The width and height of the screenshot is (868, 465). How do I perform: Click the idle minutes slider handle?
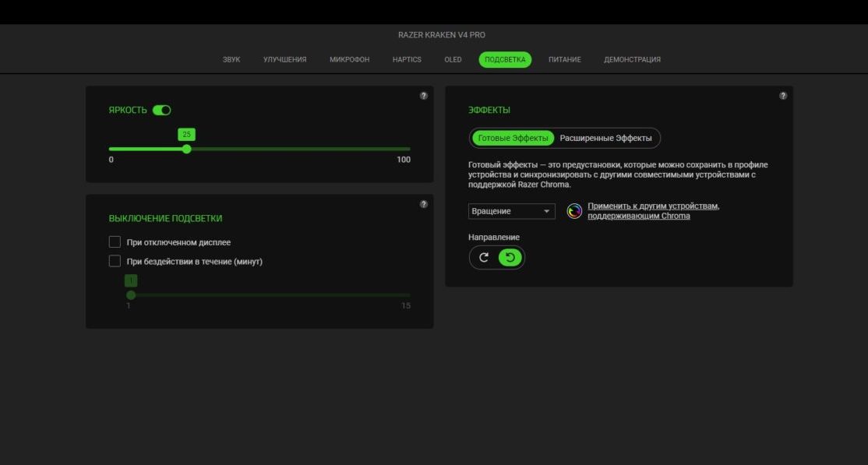(x=131, y=295)
